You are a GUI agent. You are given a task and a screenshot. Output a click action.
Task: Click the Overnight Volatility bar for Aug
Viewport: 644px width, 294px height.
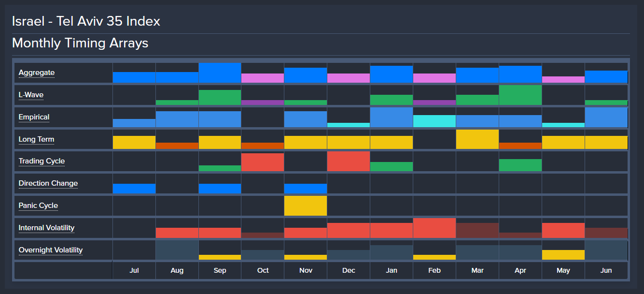177,250
